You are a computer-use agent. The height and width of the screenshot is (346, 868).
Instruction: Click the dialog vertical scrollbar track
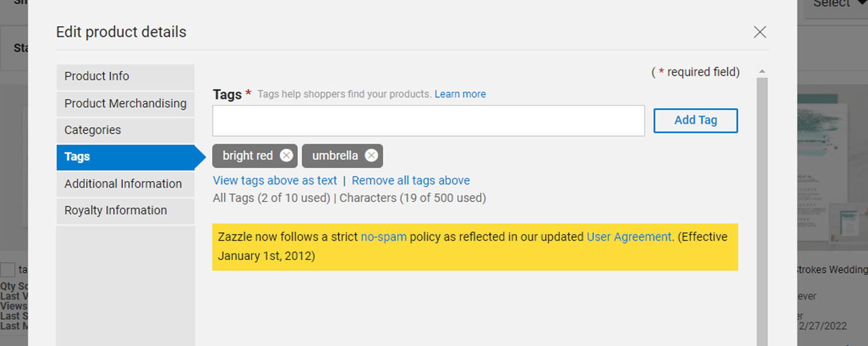762,212
